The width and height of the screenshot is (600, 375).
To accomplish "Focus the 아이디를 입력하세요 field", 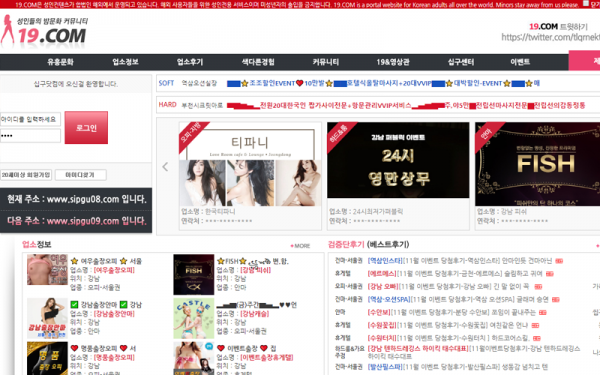I will coord(30,119).
